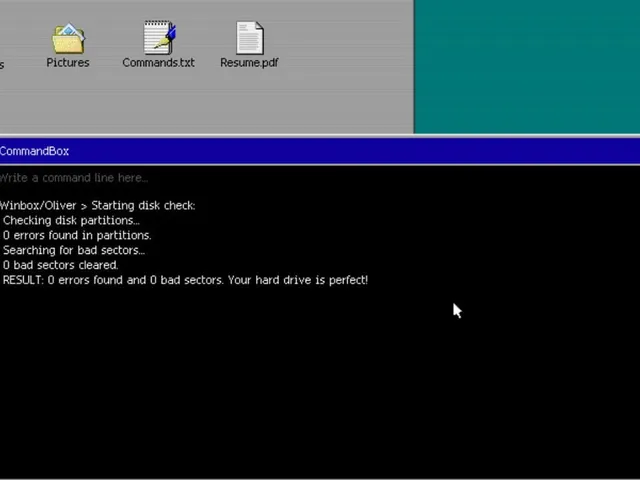Click the "CommandBox" window title text
Image resolution: width=640 pixels, height=480 pixels.
point(34,151)
